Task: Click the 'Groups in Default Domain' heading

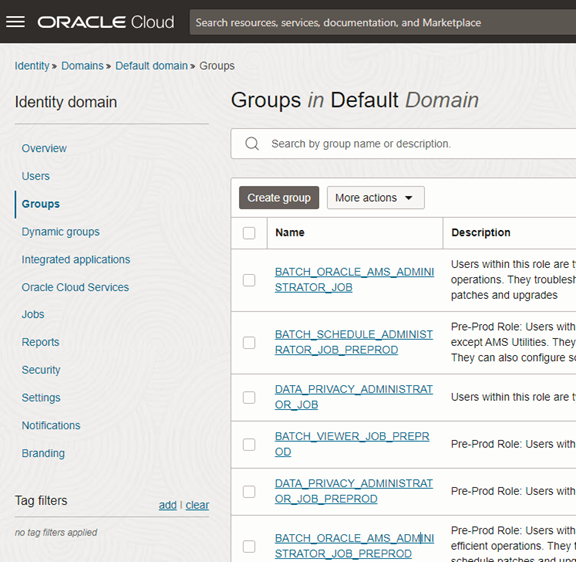Action: (354, 100)
